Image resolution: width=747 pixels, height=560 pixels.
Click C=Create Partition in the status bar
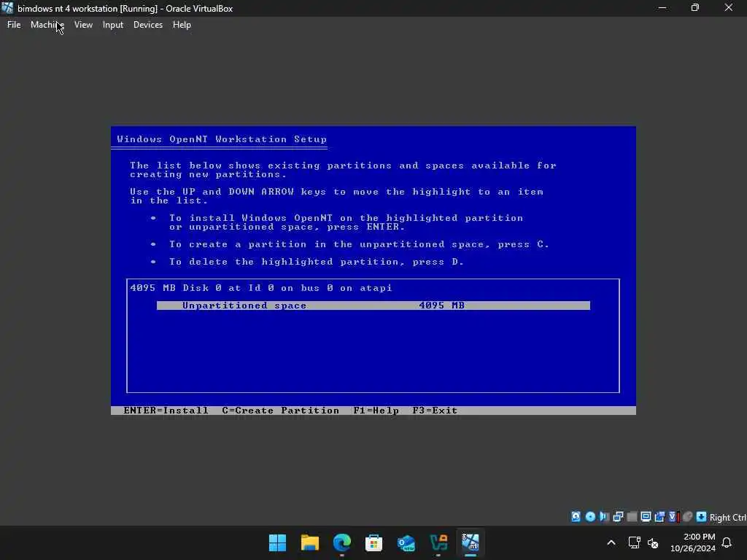click(281, 410)
